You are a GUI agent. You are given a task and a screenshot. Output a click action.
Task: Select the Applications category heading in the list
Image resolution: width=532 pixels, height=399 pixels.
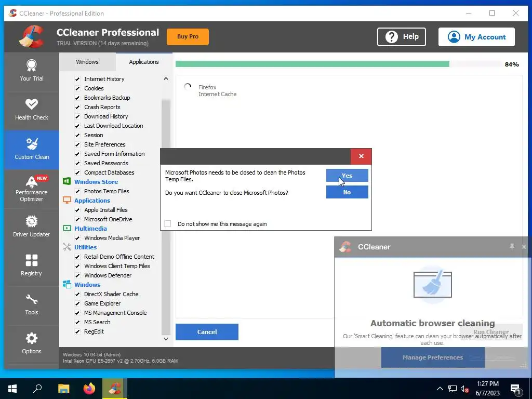[x=92, y=201]
